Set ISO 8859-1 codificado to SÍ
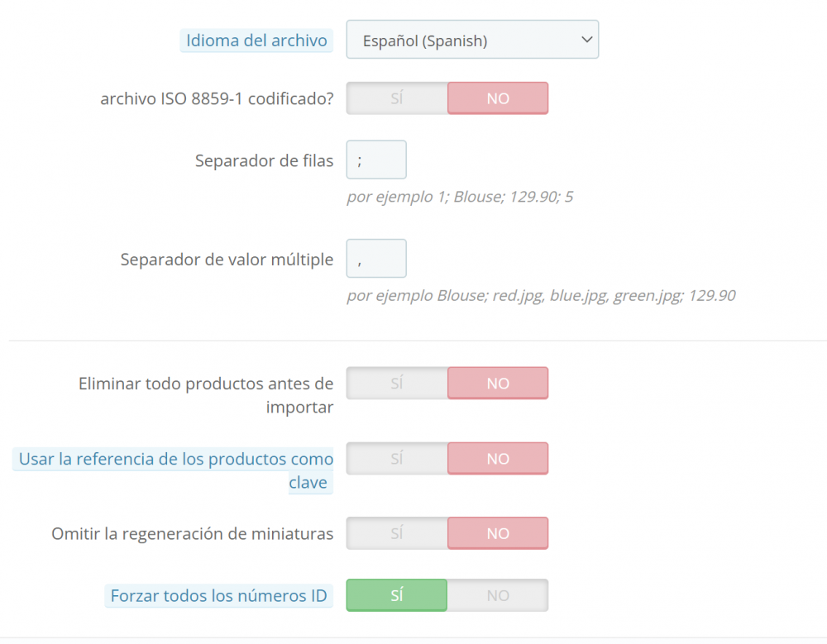827x644 pixels. [x=397, y=98]
